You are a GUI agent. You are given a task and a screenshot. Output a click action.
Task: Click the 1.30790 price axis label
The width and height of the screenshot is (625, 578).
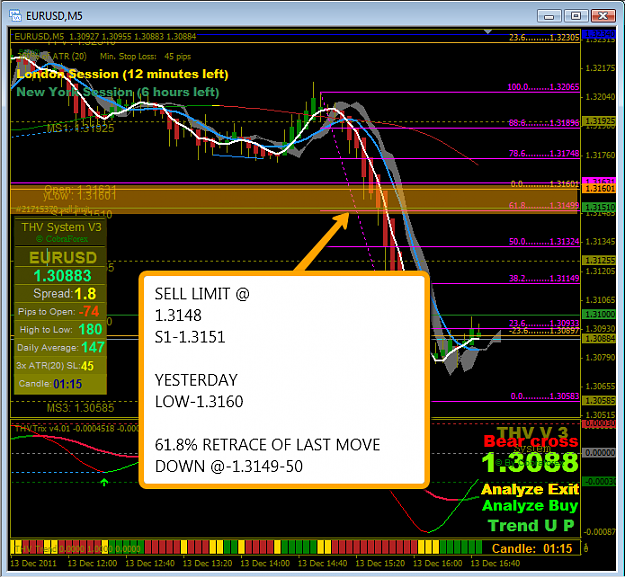(600, 357)
